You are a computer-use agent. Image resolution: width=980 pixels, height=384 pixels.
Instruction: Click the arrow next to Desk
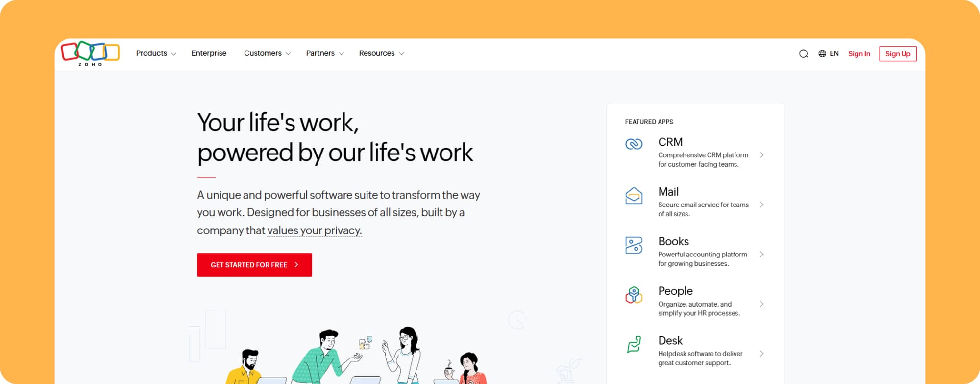point(761,354)
